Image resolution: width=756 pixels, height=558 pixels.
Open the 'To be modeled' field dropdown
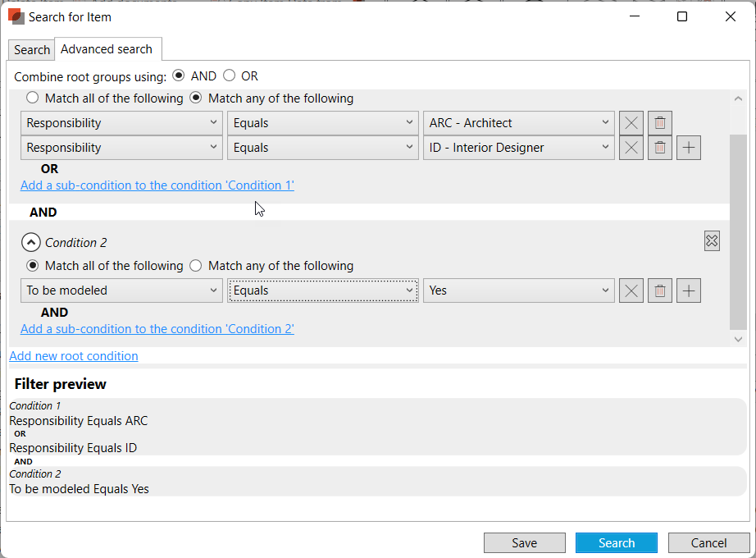121,290
